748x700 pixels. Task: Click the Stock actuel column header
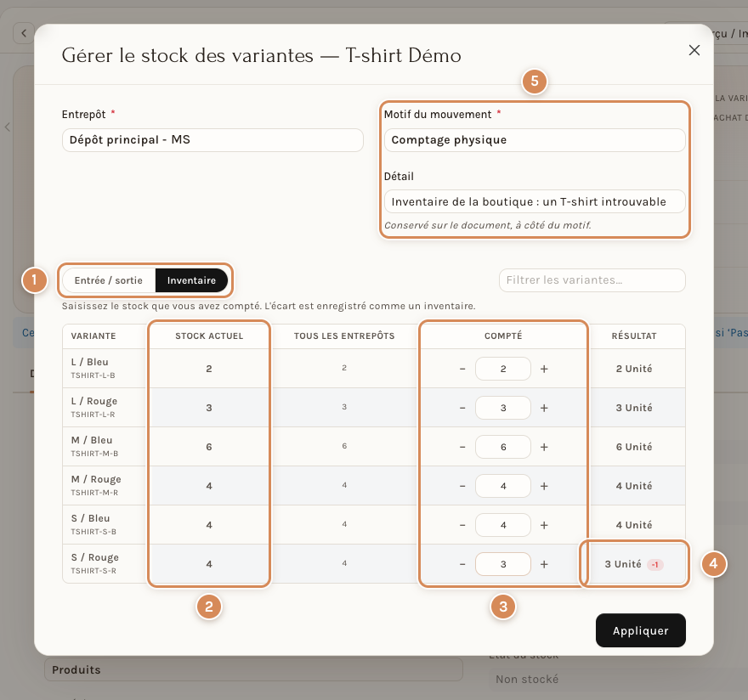(x=209, y=336)
